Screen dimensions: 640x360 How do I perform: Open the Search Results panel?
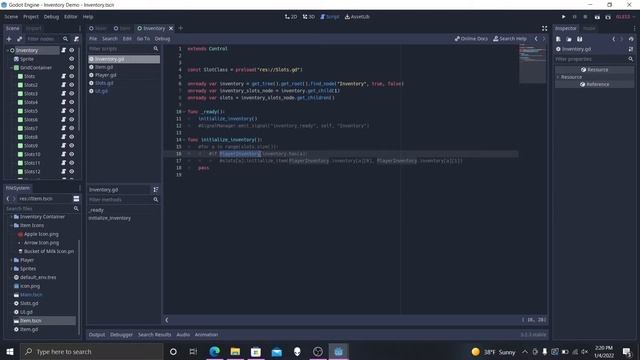154,335
